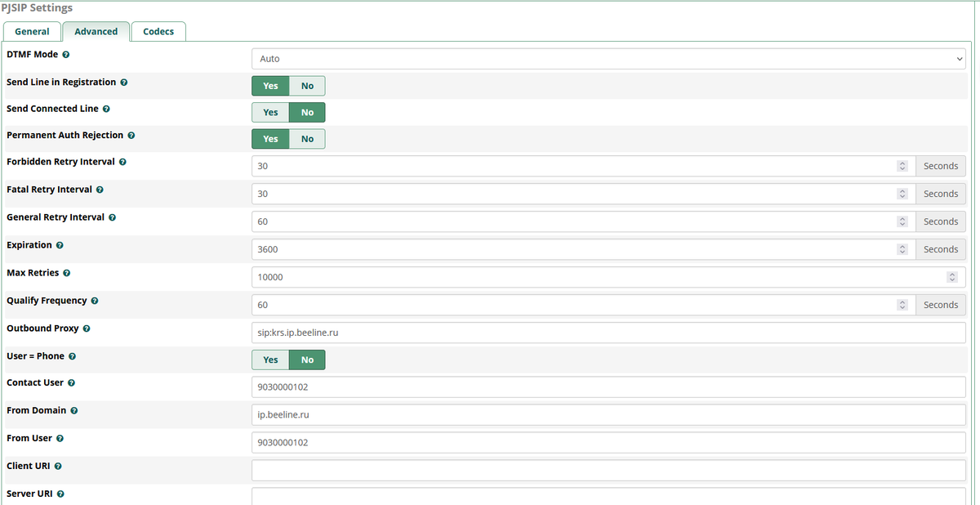Switch User = Phone to Yes
The image size is (980, 505).
pyautogui.click(x=270, y=360)
